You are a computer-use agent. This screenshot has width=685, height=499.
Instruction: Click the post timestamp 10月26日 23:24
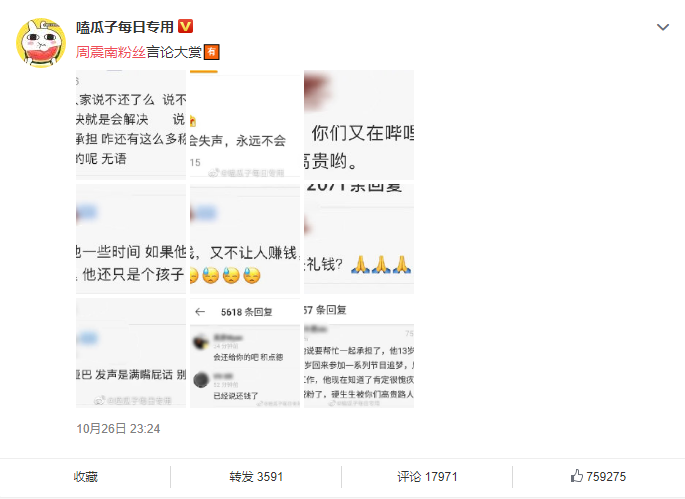[x=118, y=429]
